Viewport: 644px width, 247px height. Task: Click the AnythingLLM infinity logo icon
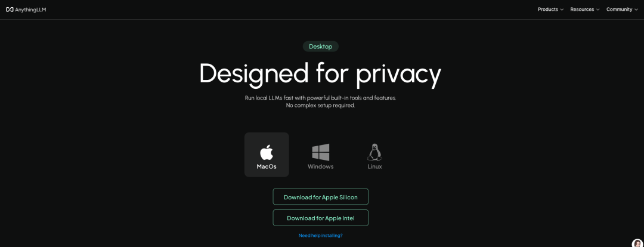10,10
